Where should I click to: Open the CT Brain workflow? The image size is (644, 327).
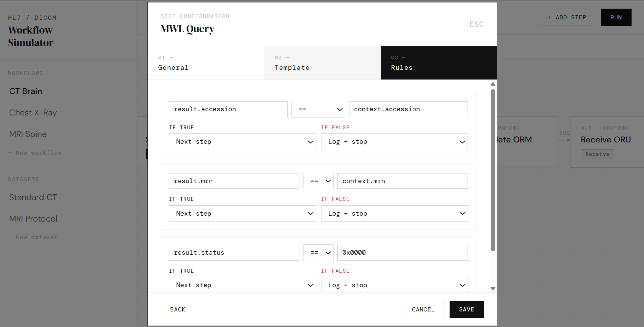(25, 91)
